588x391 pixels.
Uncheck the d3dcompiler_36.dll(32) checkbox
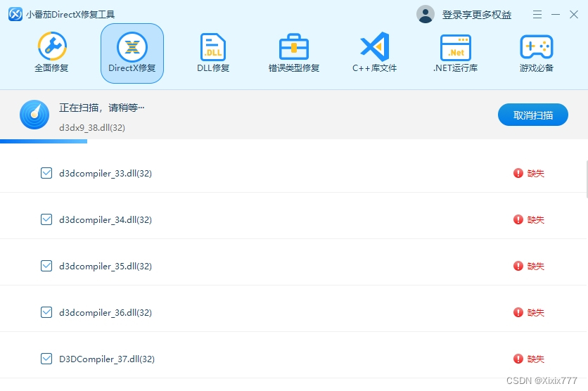pyautogui.click(x=46, y=313)
